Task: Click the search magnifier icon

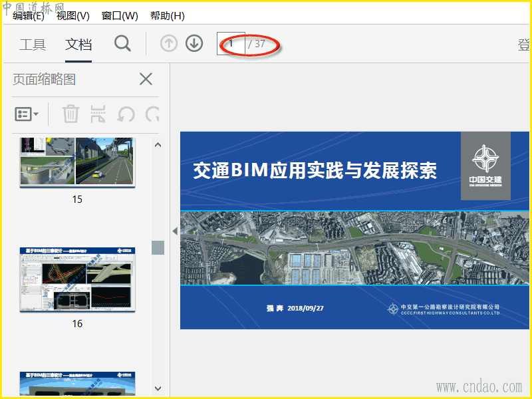Action: [x=122, y=44]
